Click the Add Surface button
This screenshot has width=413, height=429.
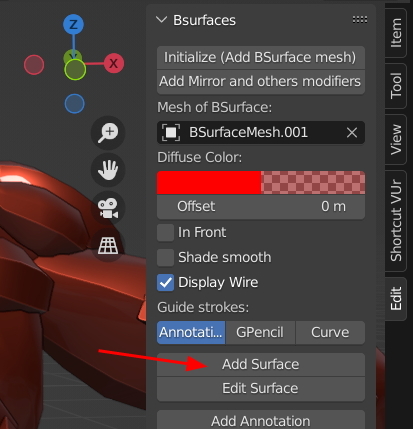pos(261,365)
